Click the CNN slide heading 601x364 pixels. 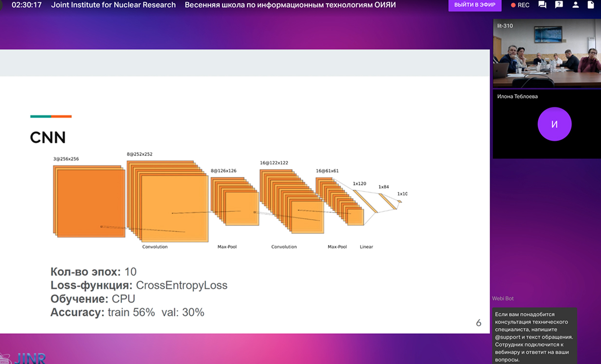(x=48, y=138)
